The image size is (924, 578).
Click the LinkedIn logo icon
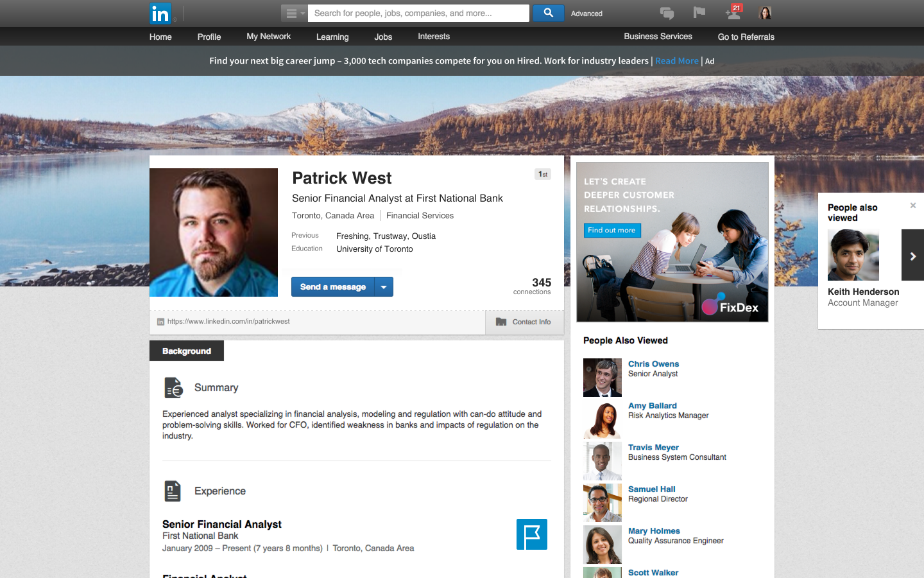[160, 13]
